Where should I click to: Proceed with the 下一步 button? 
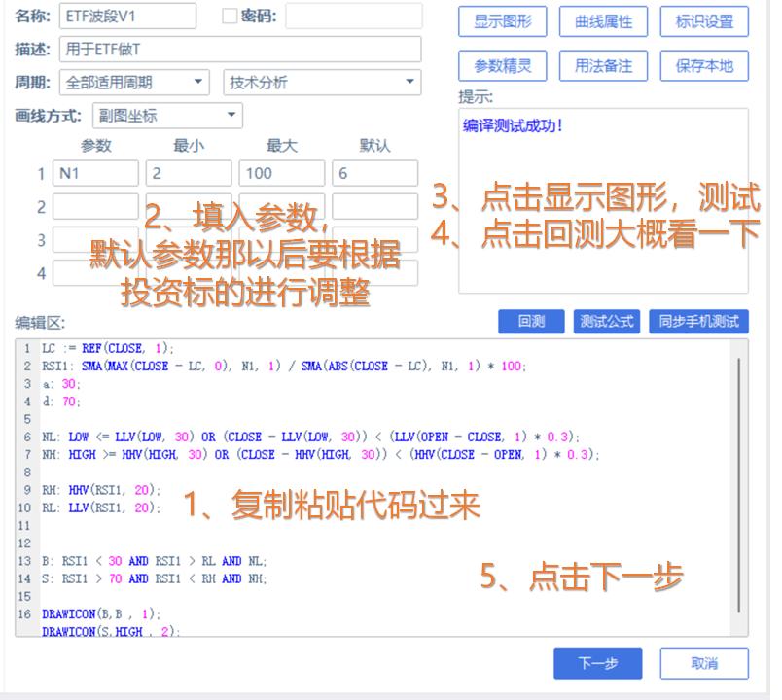(x=597, y=663)
